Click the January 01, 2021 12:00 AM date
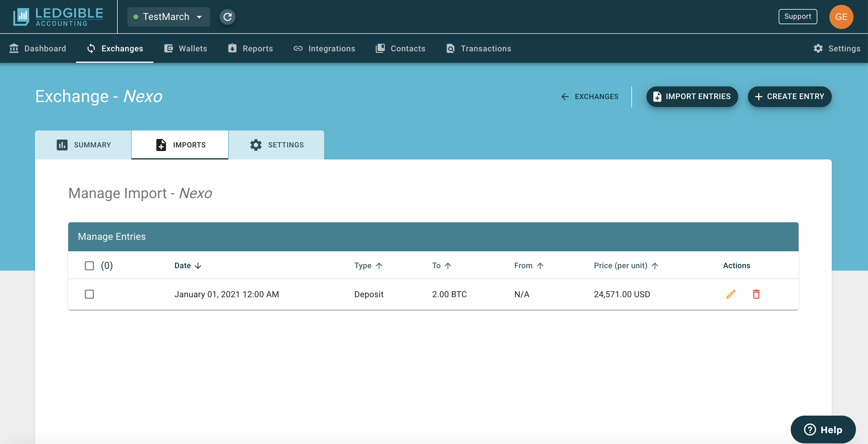Viewport: 868px width, 444px height. [226, 294]
